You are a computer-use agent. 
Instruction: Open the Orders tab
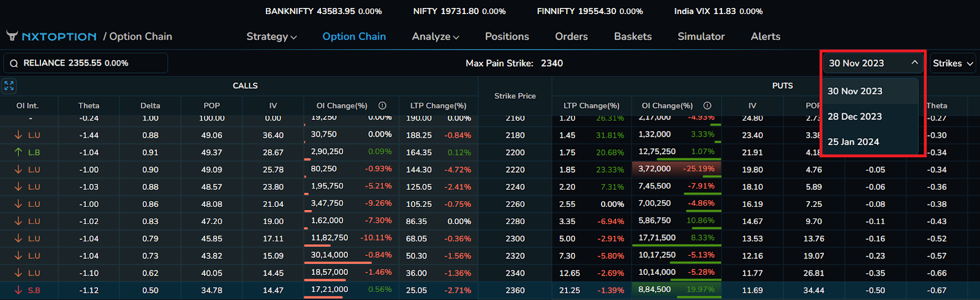click(x=571, y=37)
